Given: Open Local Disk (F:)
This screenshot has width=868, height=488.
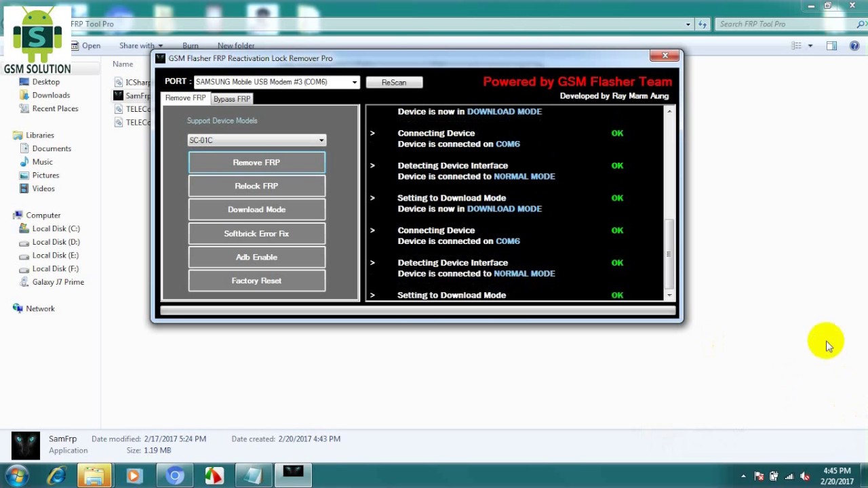Looking at the screenshot, I should [56, 268].
